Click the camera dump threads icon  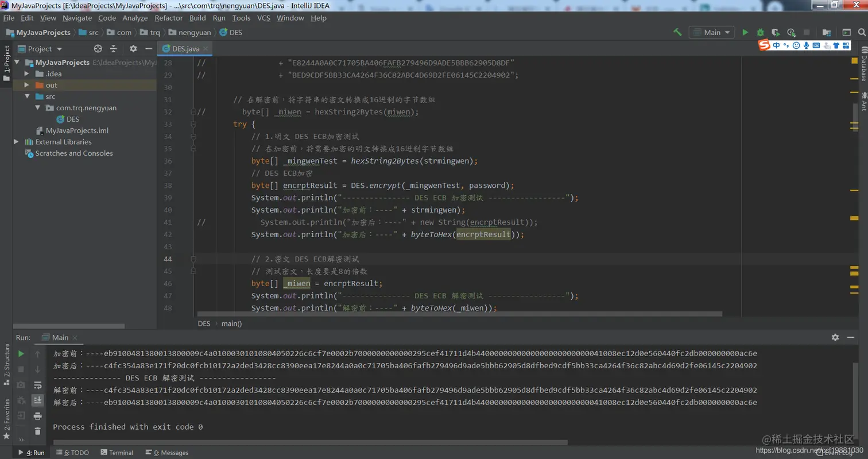21,385
